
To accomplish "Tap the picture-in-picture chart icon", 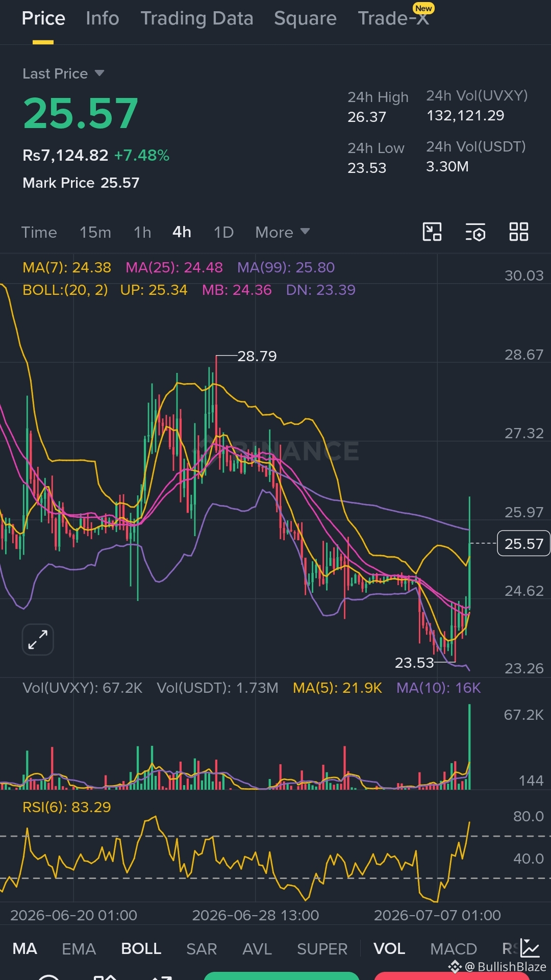I will (432, 232).
